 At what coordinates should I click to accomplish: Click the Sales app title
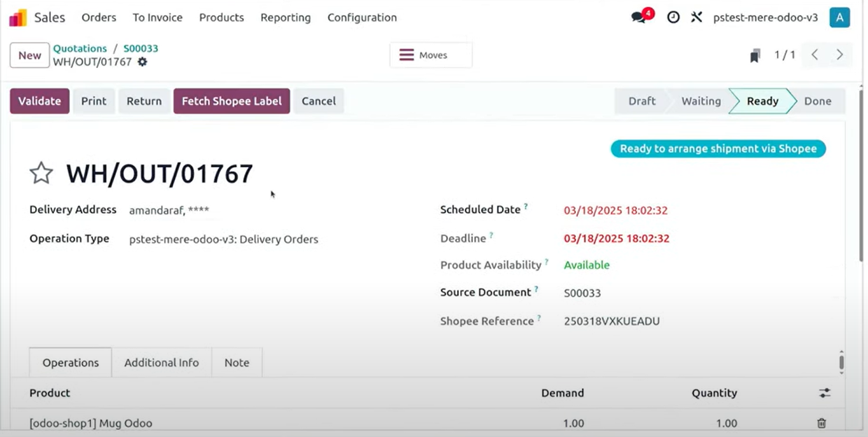(x=50, y=18)
